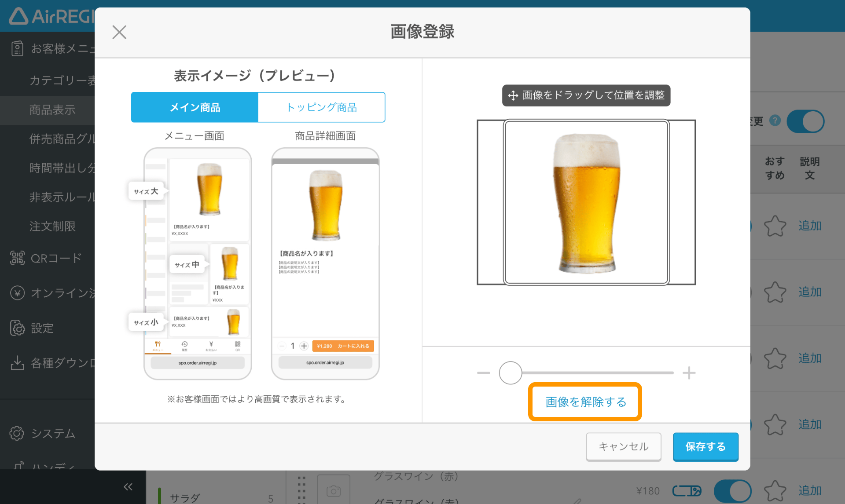845x504 pixels.
Task: Click the menu screen phone preview
Action: pyautogui.click(x=198, y=263)
